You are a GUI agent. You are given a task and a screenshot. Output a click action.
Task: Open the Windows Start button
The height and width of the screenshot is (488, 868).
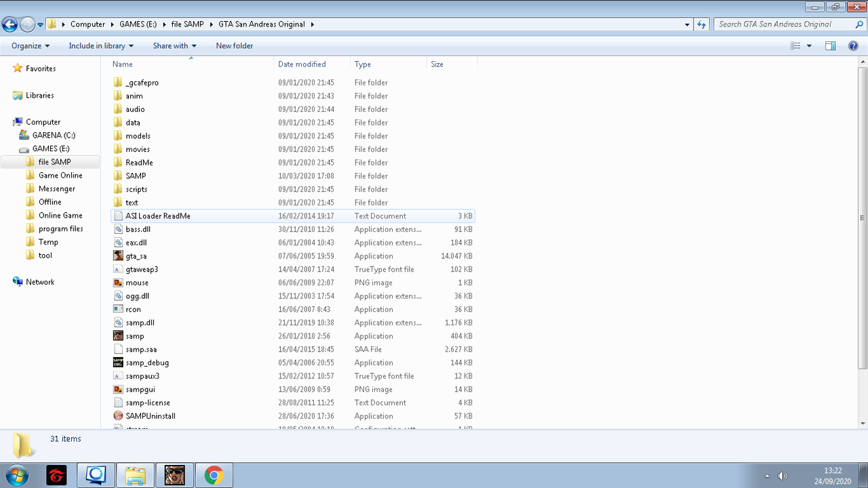click(x=16, y=475)
